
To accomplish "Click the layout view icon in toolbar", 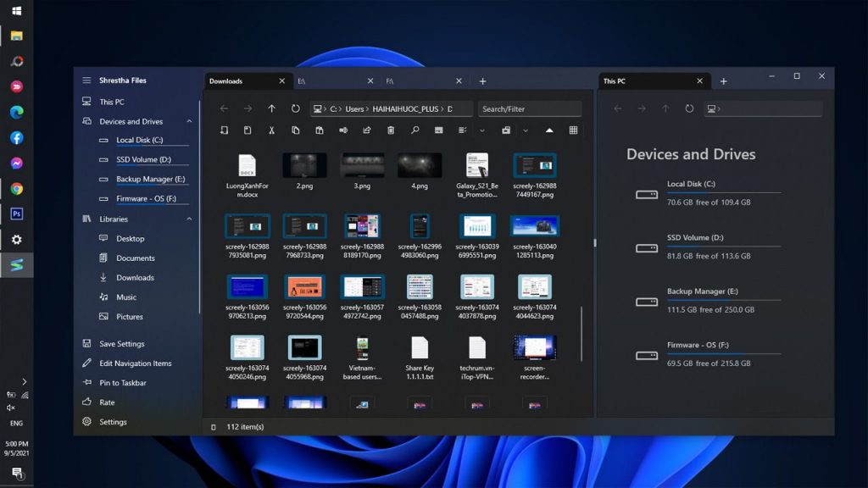I will tap(506, 130).
